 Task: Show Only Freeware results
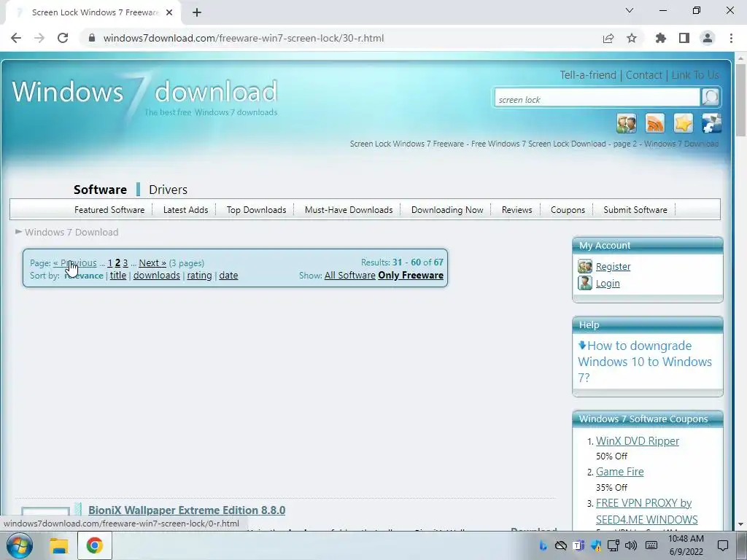pos(411,275)
